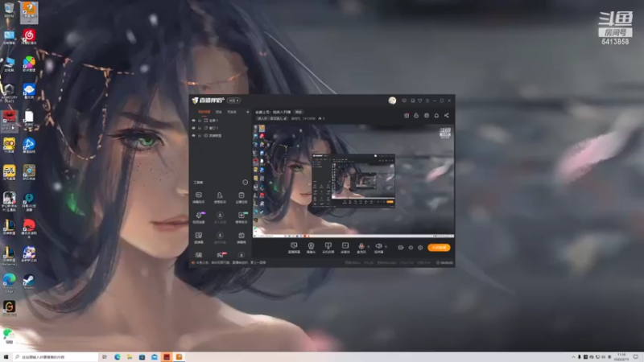Click the microphone icon in bottom toolbar
644x362 pixels.
tap(361, 248)
